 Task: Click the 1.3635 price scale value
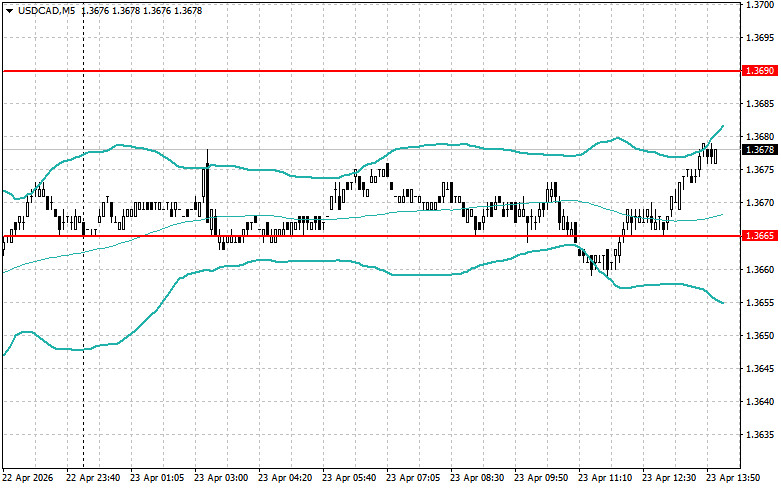760,435
